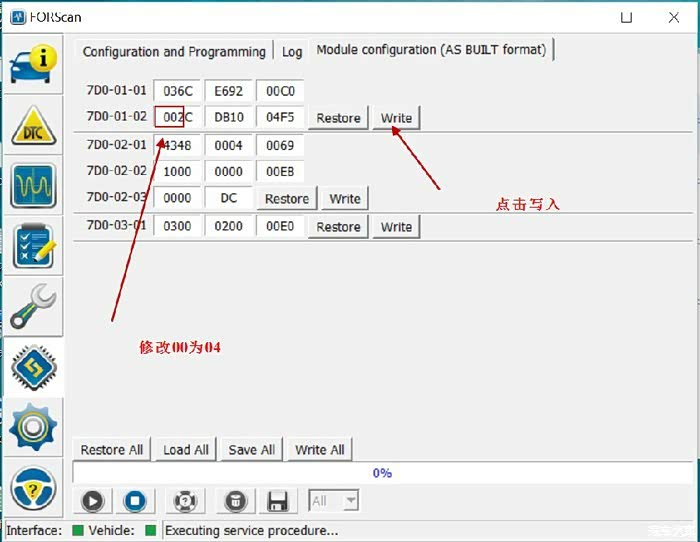Open the vehicle information section

click(x=33, y=64)
